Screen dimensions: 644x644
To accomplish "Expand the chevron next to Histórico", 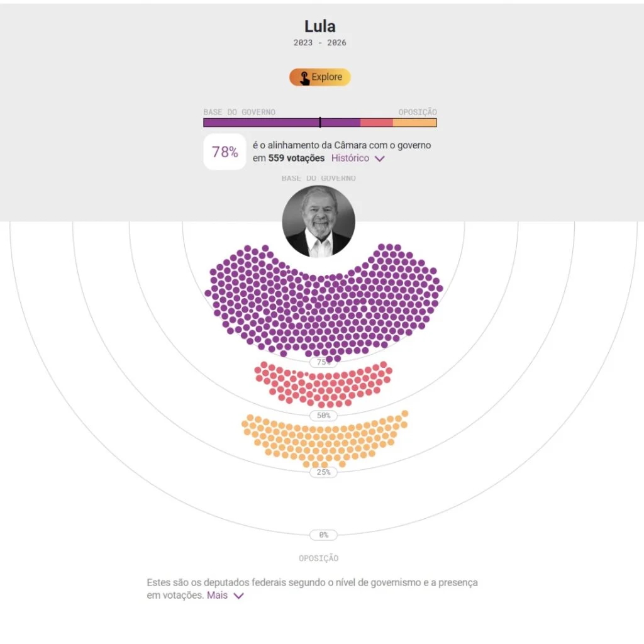I will click(379, 158).
